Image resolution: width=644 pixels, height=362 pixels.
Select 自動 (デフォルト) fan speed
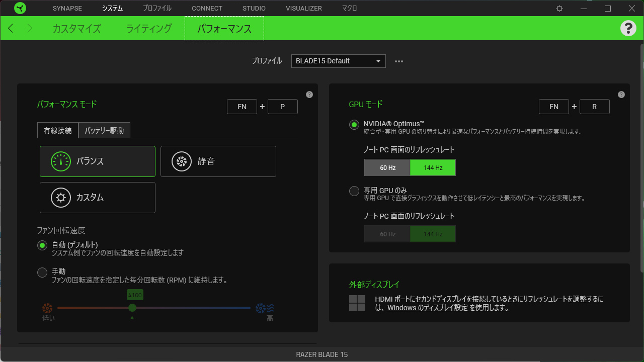pos(42,245)
